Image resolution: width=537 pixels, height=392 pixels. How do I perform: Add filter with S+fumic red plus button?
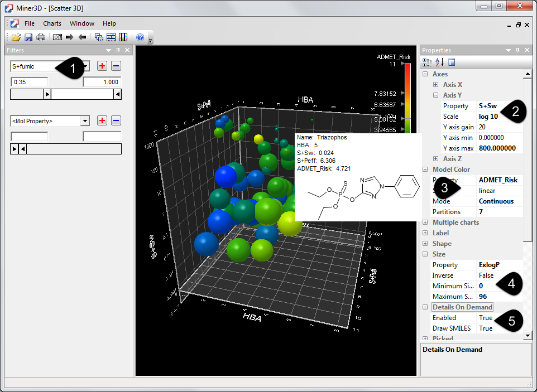[x=102, y=66]
